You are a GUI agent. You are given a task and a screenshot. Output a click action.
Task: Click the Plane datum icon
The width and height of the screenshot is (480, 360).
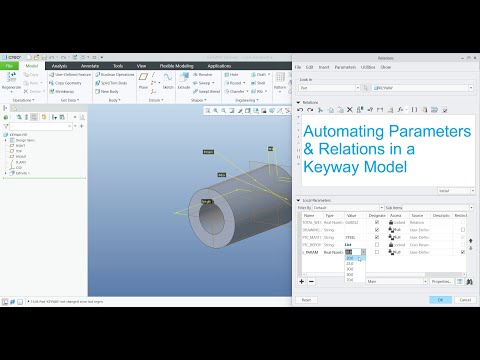pyautogui.click(x=143, y=77)
